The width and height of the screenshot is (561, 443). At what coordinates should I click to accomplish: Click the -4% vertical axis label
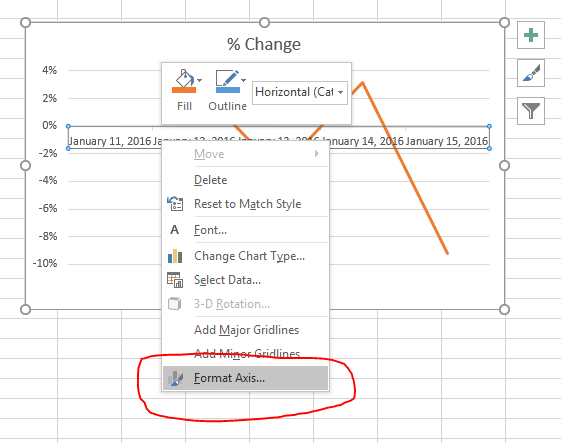(48, 180)
